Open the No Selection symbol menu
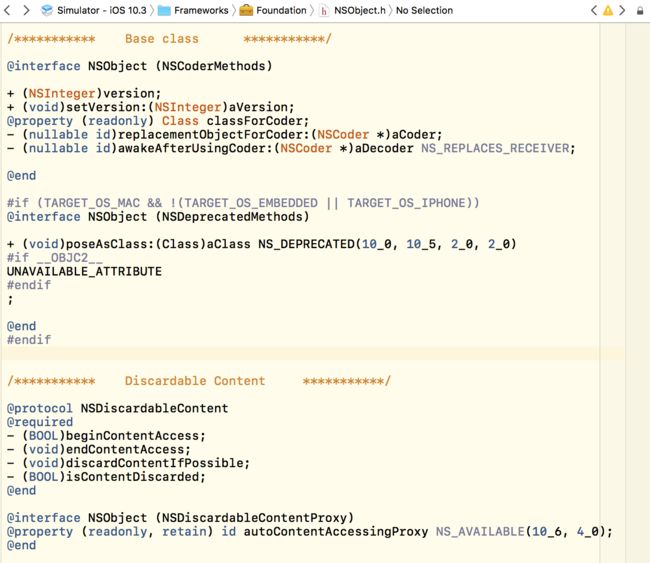Viewport: 650px width, 563px height. pyautogui.click(x=424, y=10)
